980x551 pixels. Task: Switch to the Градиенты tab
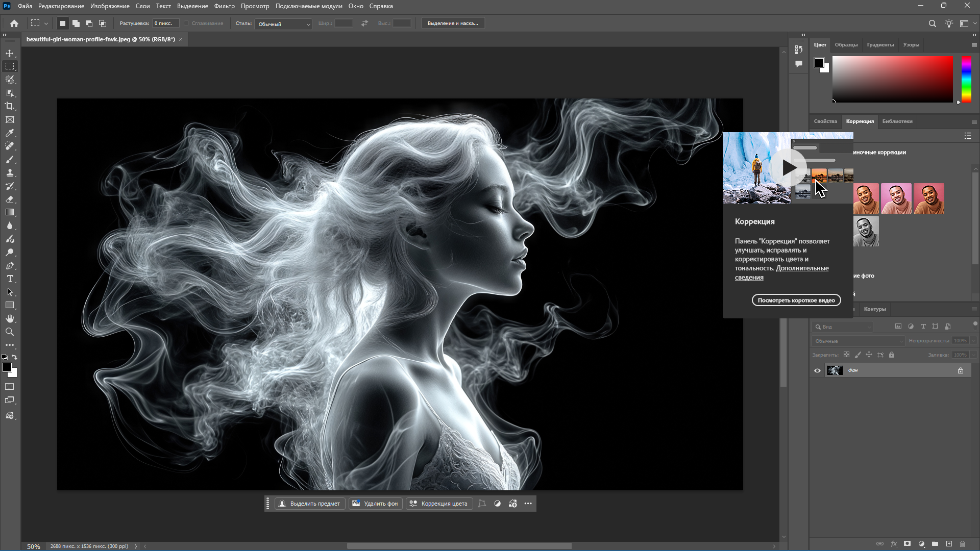coord(880,45)
